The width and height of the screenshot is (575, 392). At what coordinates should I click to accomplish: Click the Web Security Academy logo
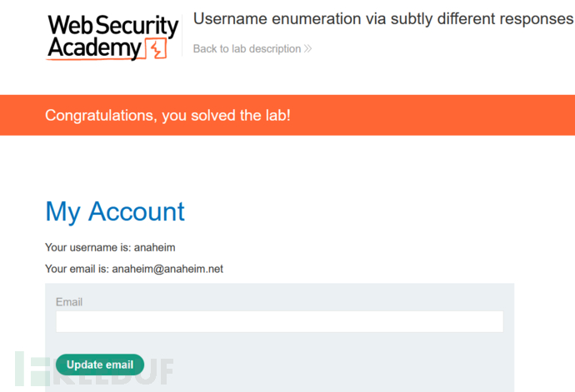coord(112,37)
